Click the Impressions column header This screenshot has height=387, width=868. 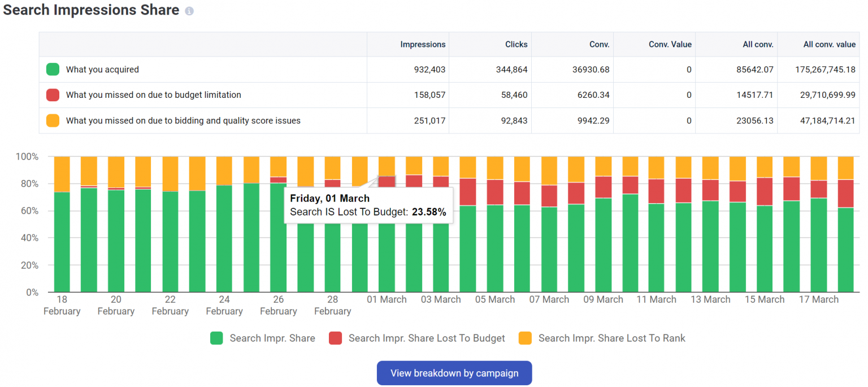424,44
